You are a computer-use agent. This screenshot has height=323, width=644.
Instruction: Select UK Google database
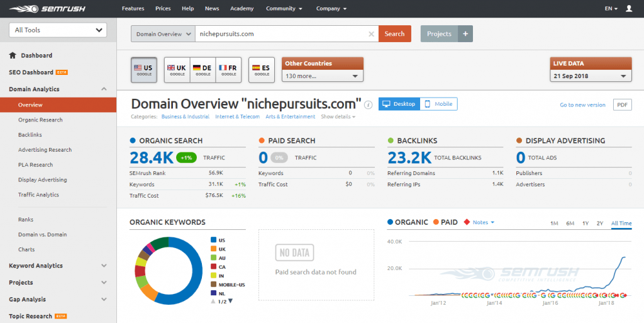click(x=177, y=70)
